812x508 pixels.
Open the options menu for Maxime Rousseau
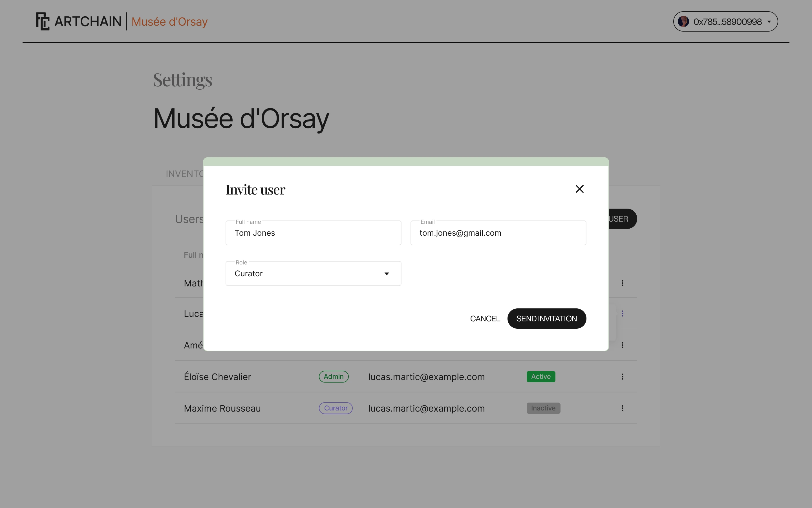pos(622,408)
